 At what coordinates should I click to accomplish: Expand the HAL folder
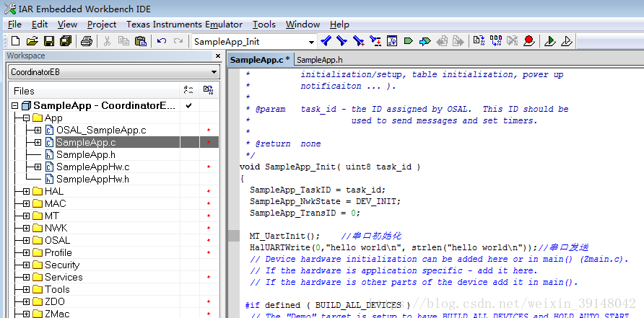point(27,191)
